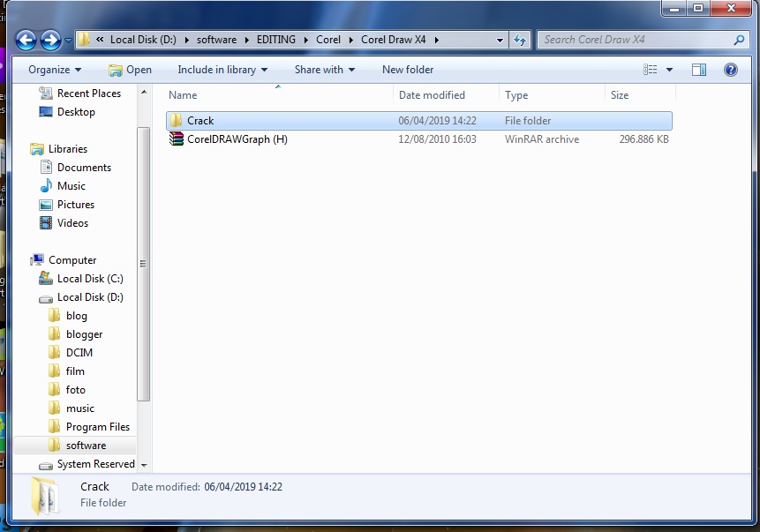Expand the arrow after software breadcrumb
The image size is (760, 532).
(x=246, y=41)
